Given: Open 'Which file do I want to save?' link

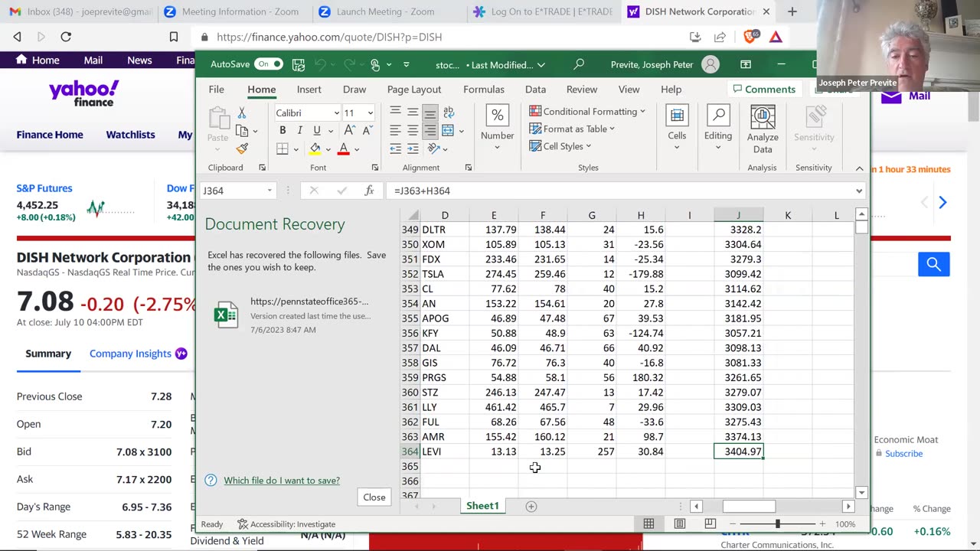Looking at the screenshot, I should point(282,481).
